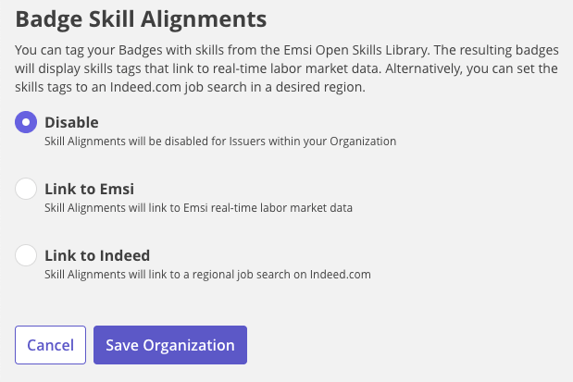Click the word "Organization" in the Disable description
This screenshot has width=573, height=382.
(363, 141)
